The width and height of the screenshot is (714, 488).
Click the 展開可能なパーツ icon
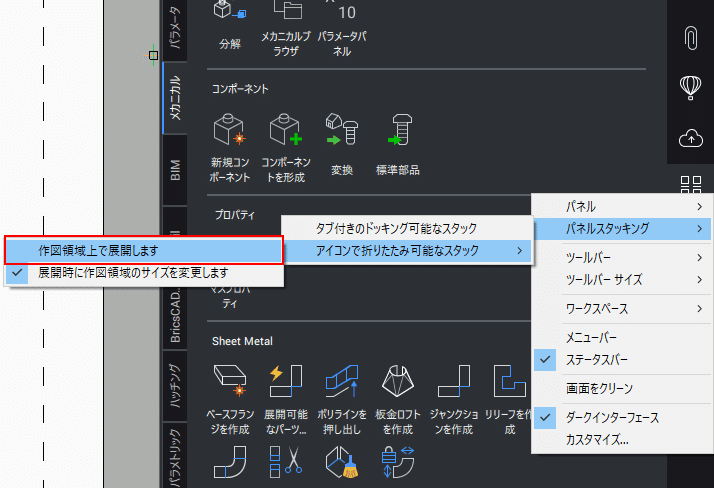click(286, 380)
